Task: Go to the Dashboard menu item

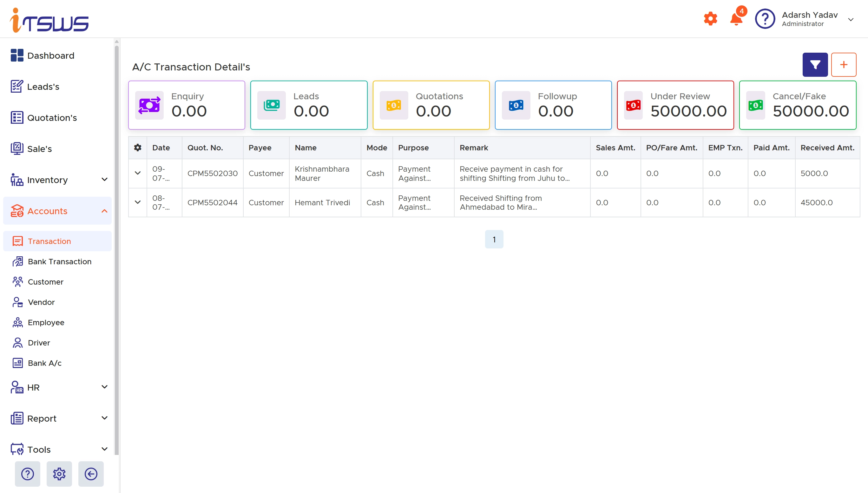Action: (x=51, y=55)
